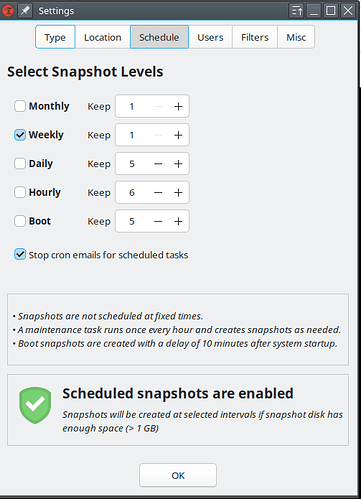Decrease Daily keep count with minus

point(158,164)
